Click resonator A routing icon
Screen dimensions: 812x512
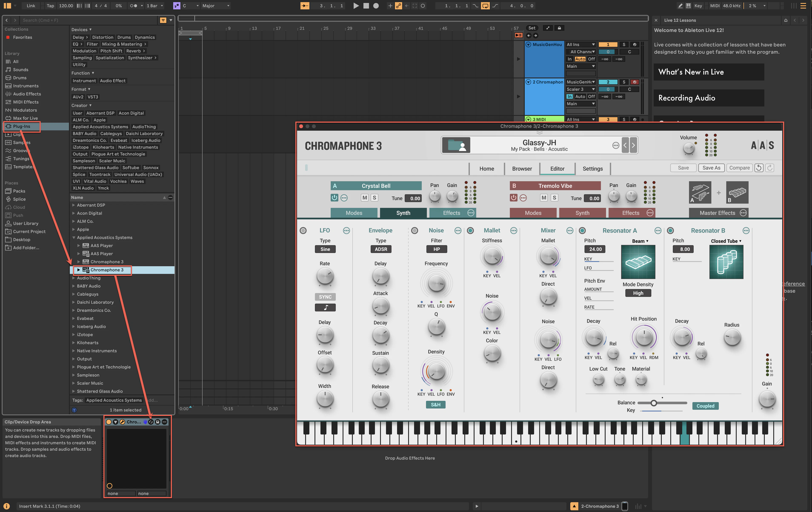click(x=700, y=192)
